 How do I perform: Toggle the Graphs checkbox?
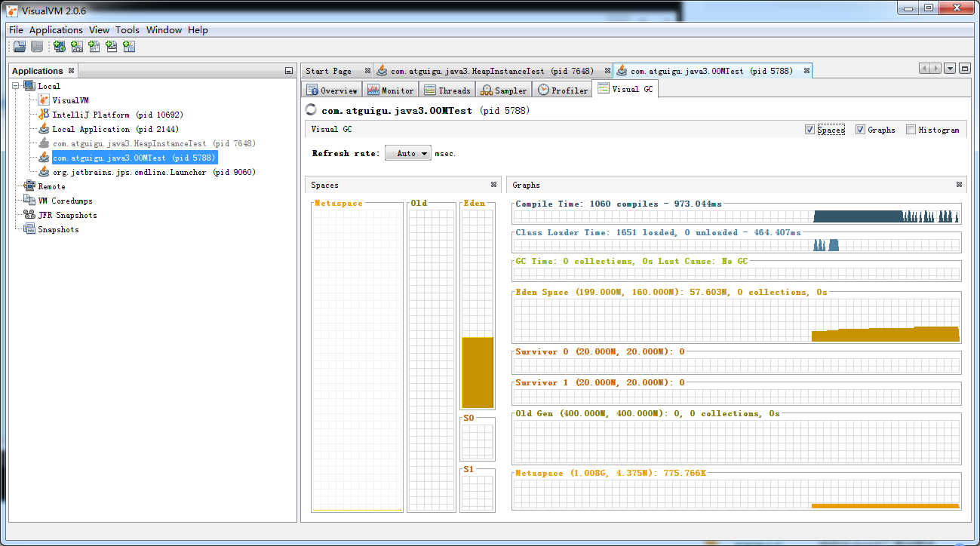[x=860, y=130]
